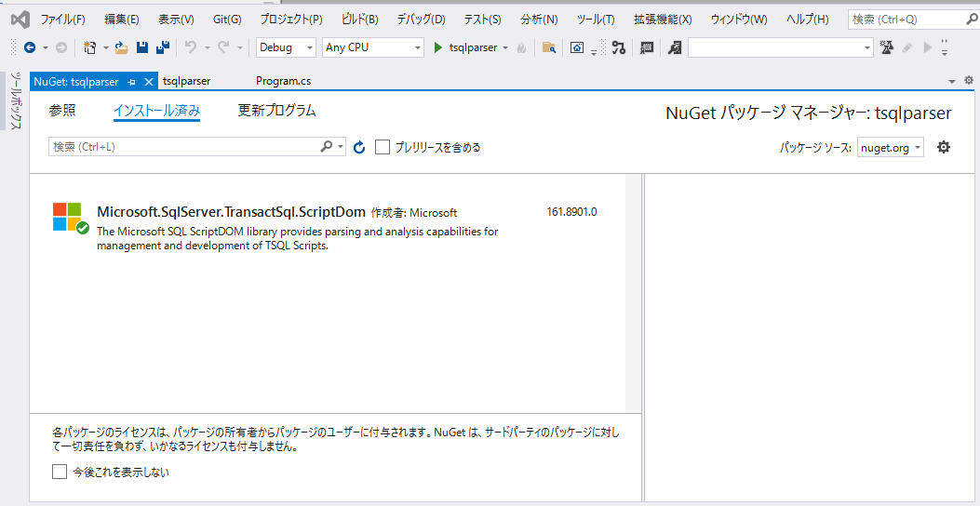
Task: Click the package list vertical scrollbar
Action: pos(633,294)
